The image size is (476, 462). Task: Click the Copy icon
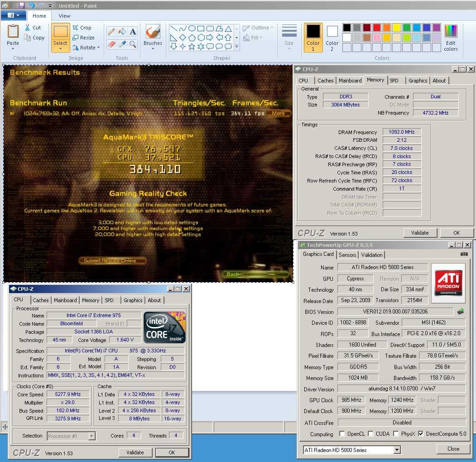pos(28,38)
